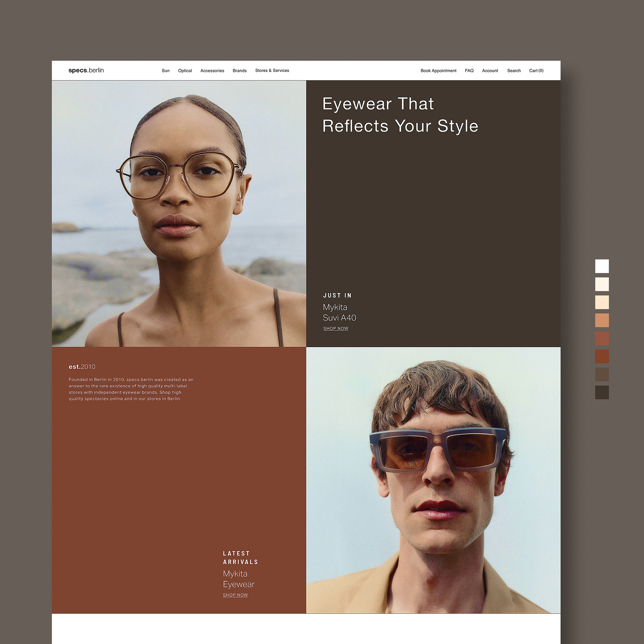Select Brands in the navigation bar

[x=239, y=71]
